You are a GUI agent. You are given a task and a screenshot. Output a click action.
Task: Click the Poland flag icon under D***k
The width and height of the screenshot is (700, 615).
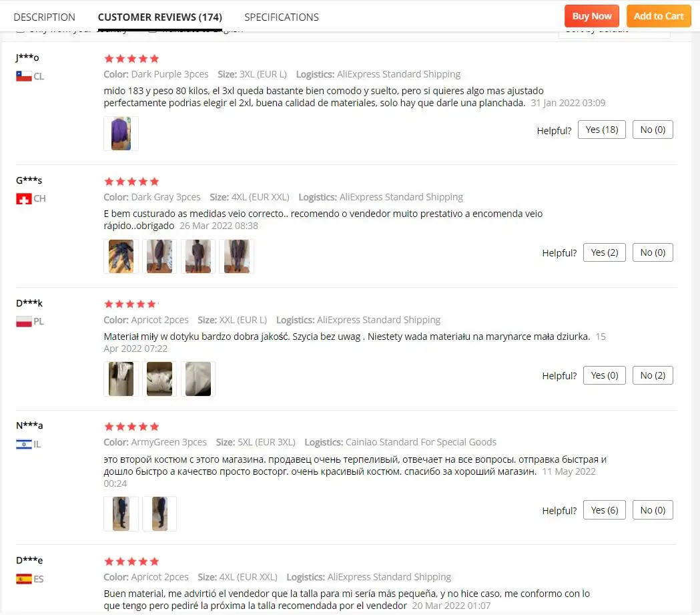click(23, 322)
